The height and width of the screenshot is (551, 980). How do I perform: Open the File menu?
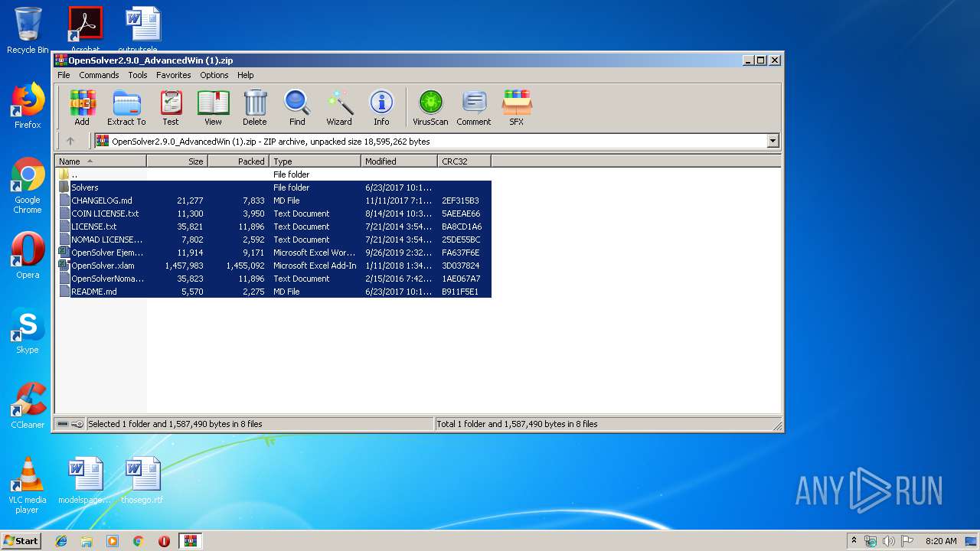(64, 75)
